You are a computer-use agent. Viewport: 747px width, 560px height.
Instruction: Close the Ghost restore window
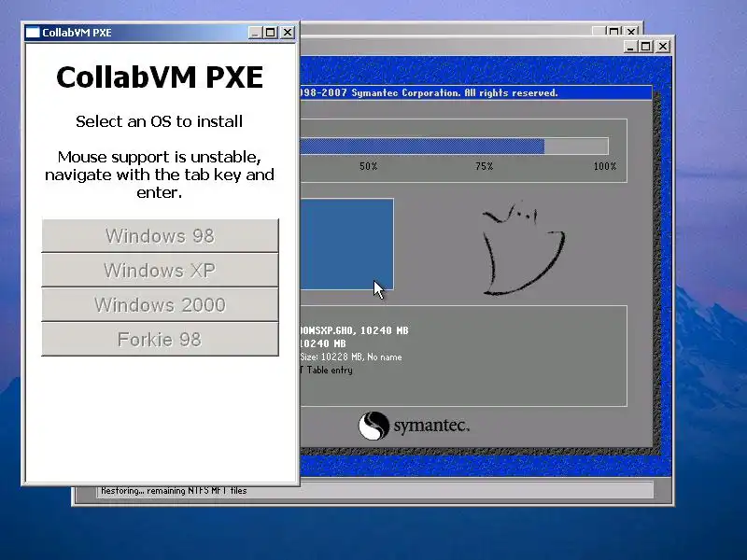coord(663,47)
